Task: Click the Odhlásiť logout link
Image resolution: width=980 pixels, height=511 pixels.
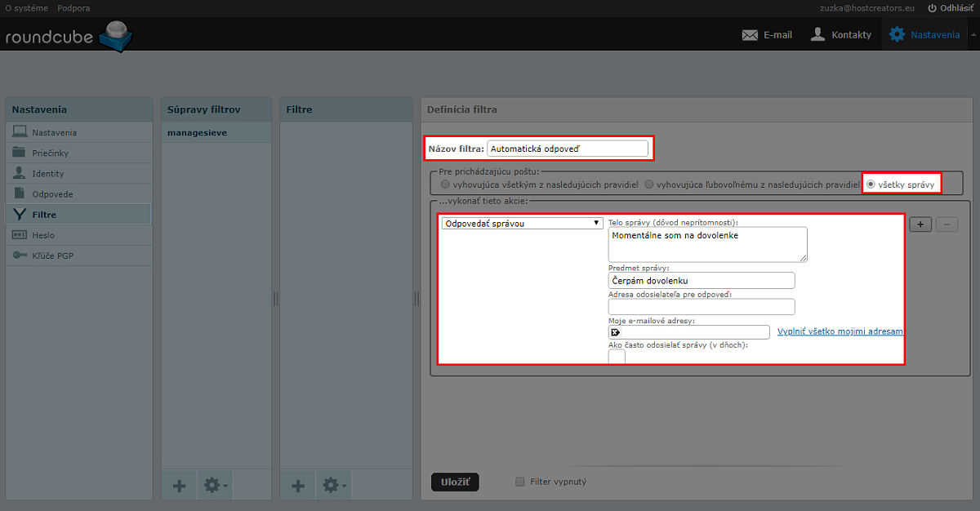Action: click(951, 7)
